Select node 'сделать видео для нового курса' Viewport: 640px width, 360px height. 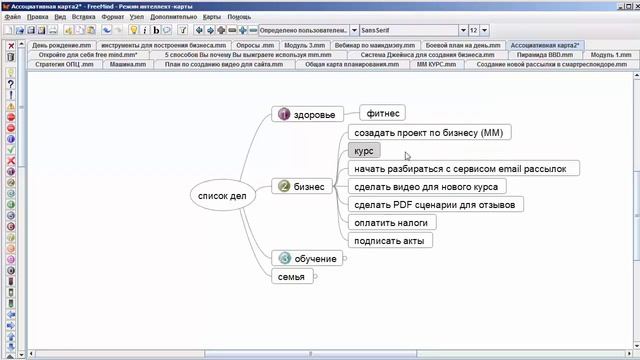point(427,186)
